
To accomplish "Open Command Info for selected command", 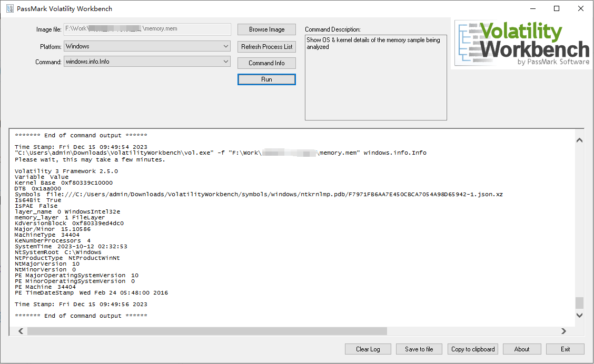I will pos(266,63).
